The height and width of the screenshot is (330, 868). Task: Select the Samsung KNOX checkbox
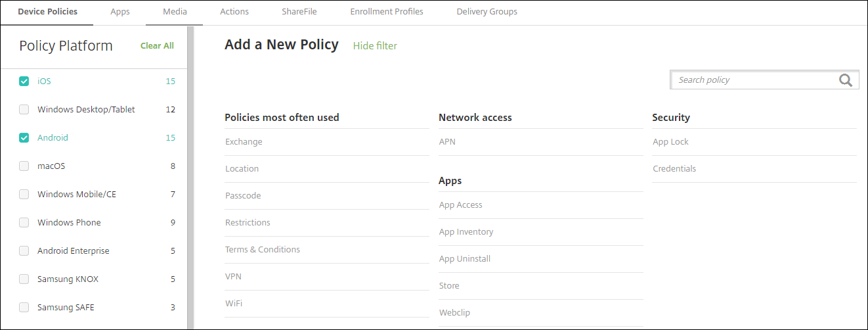click(x=24, y=279)
